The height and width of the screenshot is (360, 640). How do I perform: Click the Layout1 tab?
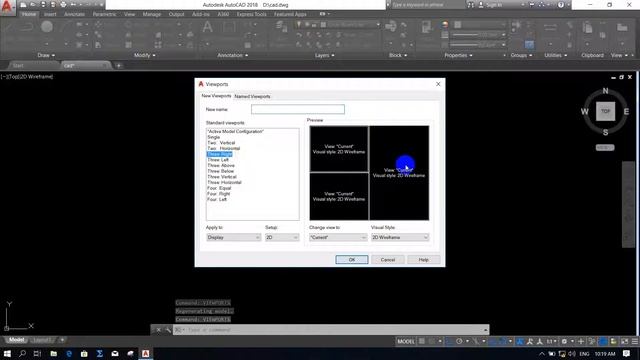click(42, 340)
